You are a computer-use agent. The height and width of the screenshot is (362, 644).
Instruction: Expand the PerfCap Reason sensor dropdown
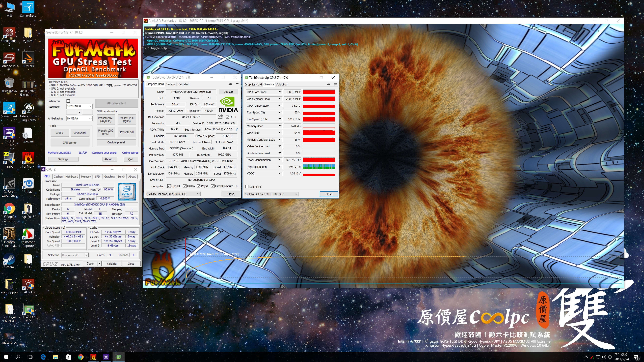[x=280, y=167]
